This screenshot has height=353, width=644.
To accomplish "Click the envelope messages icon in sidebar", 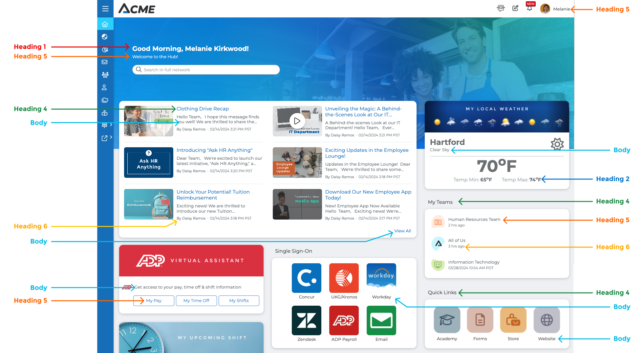I will [x=105, y=62].
